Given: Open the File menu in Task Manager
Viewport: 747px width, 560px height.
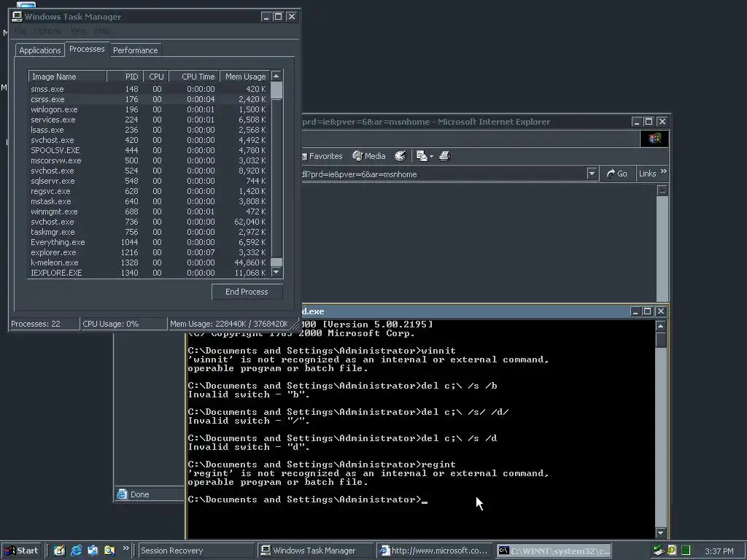Looking at the screenshot, I should tap(20, 31).
